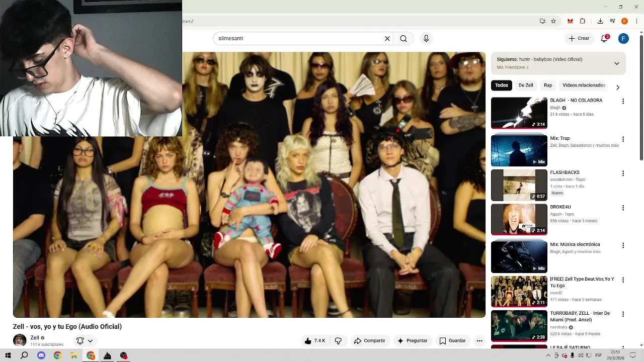Click the '111 k suscriptores' text
The width and height of the screenshot is (644, 362).
pyautogui.click(x=47, y=344)
